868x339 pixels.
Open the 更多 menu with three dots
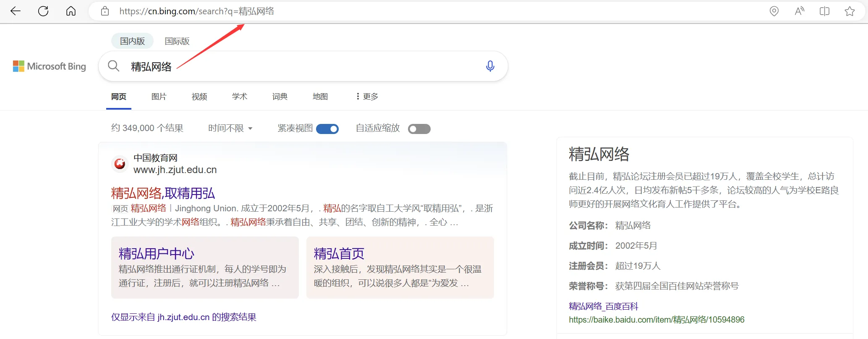click(x=367, y=97)
